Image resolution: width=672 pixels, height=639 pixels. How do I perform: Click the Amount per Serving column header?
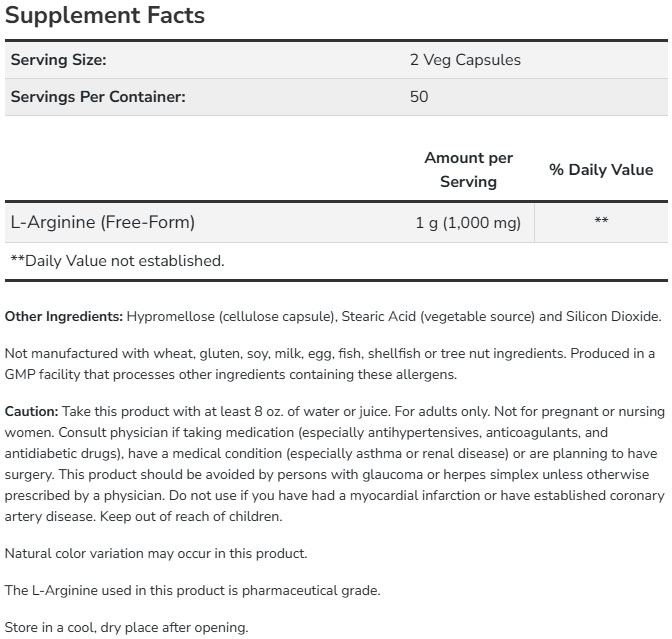click(468, 169)
